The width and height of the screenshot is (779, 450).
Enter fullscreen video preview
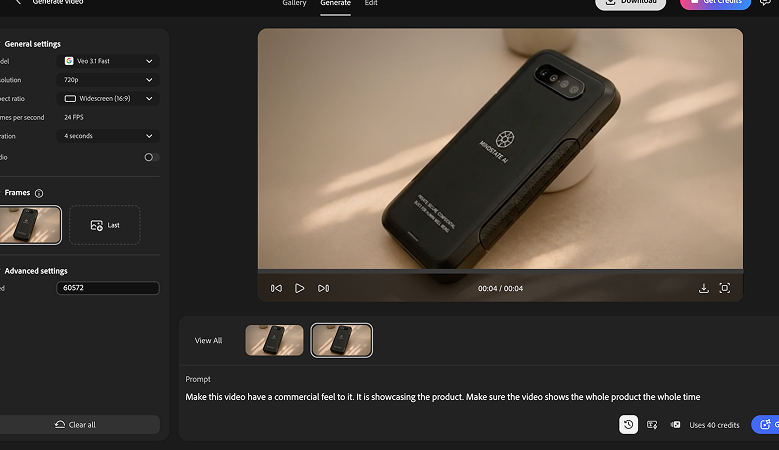pos(725,288)
